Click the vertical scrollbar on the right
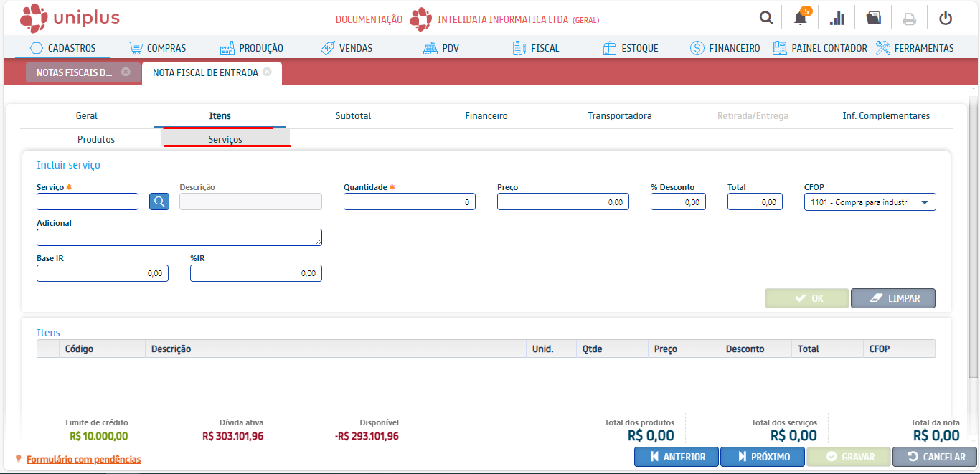 pos(975,237)
